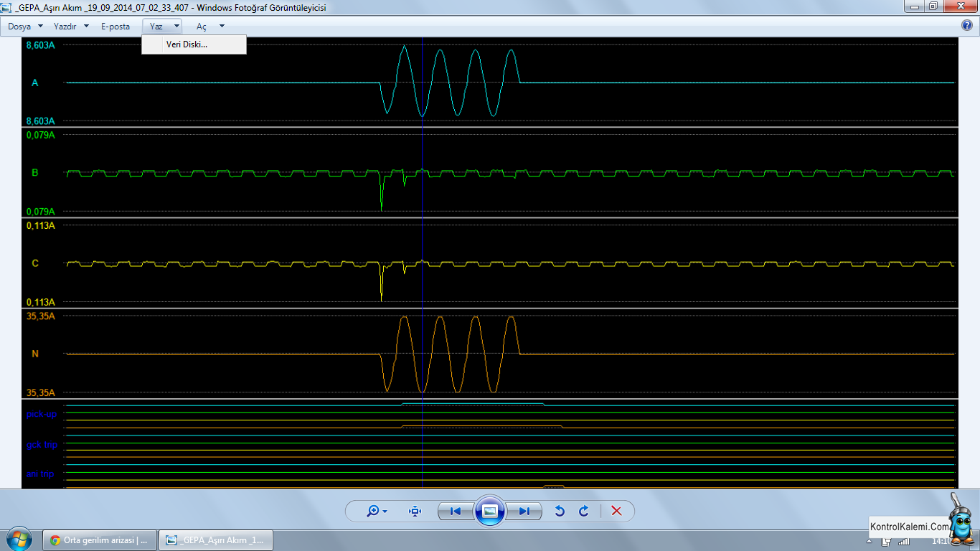Fit the picture to window size

tap(415, 511)
